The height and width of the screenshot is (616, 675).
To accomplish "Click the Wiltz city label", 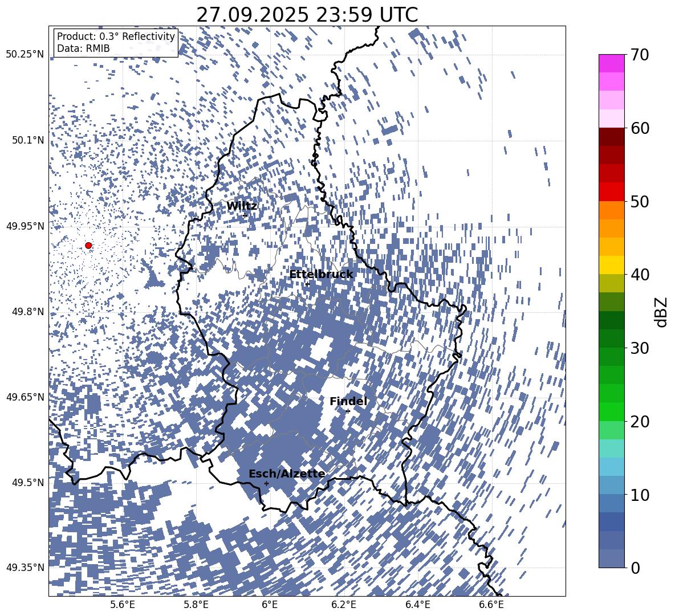I will (242, 206).
